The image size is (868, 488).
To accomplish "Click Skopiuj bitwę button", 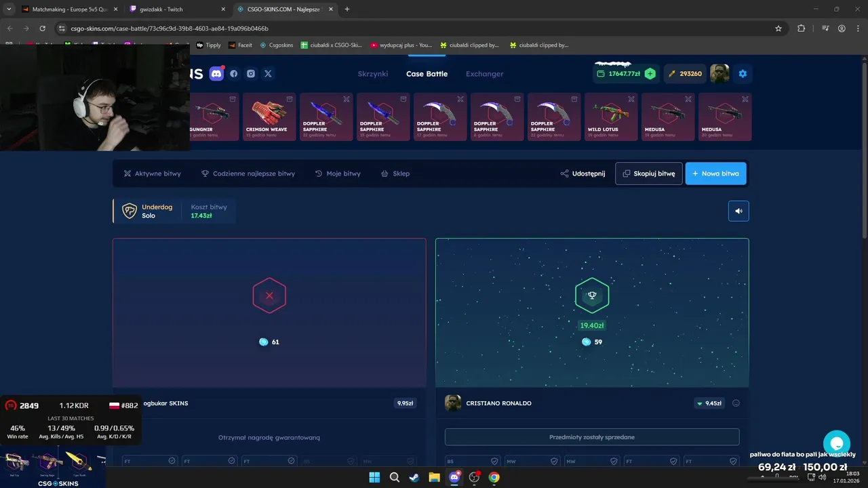I will coord(649,174).
